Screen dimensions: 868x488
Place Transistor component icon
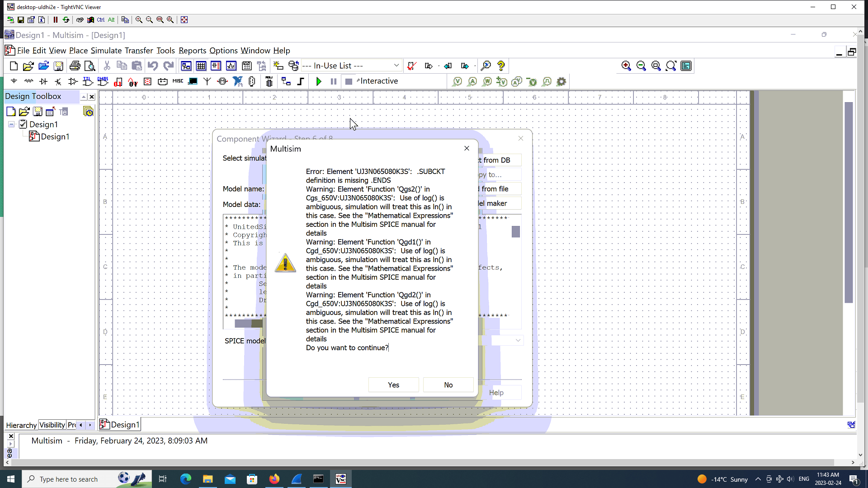(x=58, y=81)
